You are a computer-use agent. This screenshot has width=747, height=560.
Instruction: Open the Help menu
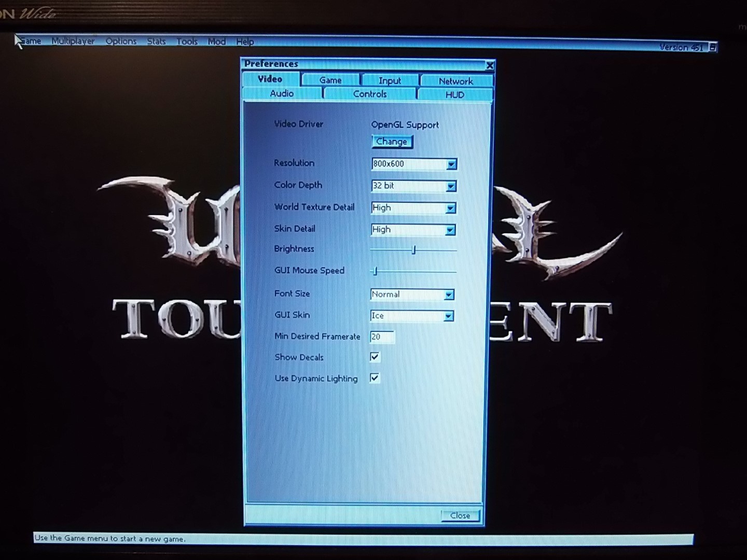[245, 42]
